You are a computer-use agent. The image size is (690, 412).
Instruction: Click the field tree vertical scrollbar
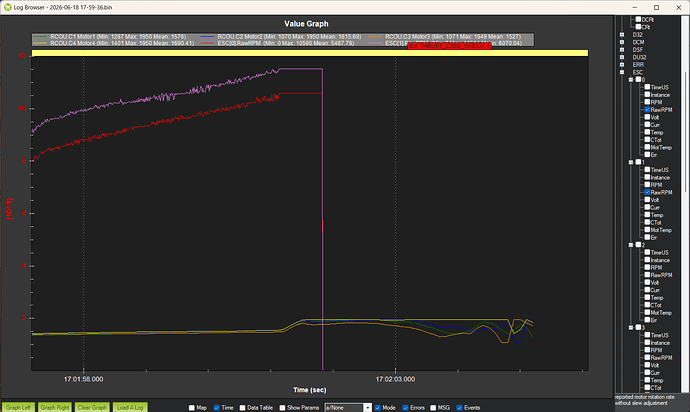click(x=686, y=132)
